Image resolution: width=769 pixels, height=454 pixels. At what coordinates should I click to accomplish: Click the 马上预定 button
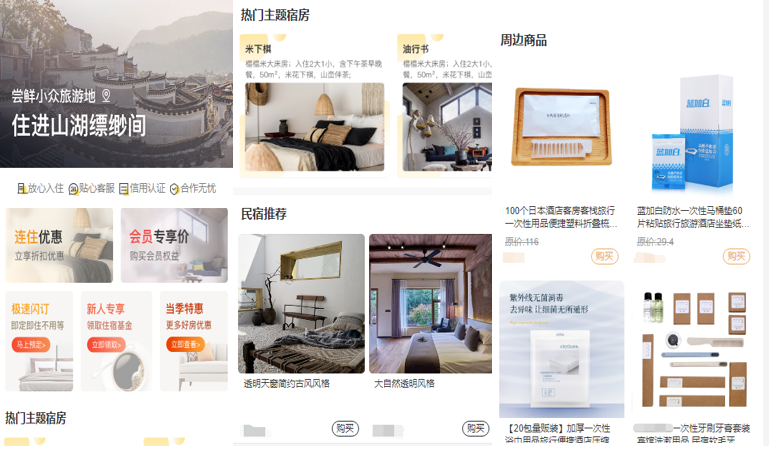[x=30, y=345]
